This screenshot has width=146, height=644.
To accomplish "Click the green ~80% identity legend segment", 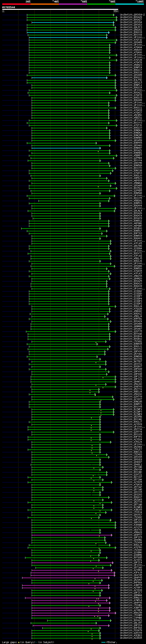I will click(101, 4).
